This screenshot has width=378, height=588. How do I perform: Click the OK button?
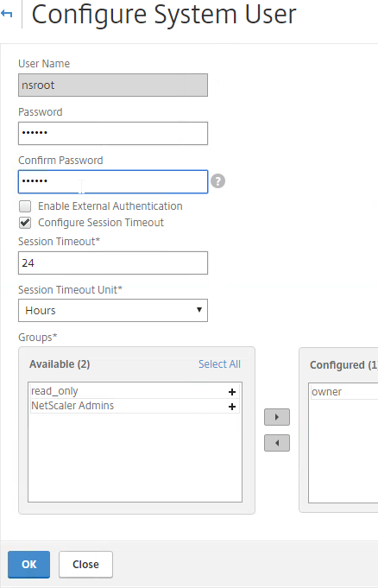pyautogui.click(x=28, y=565)
